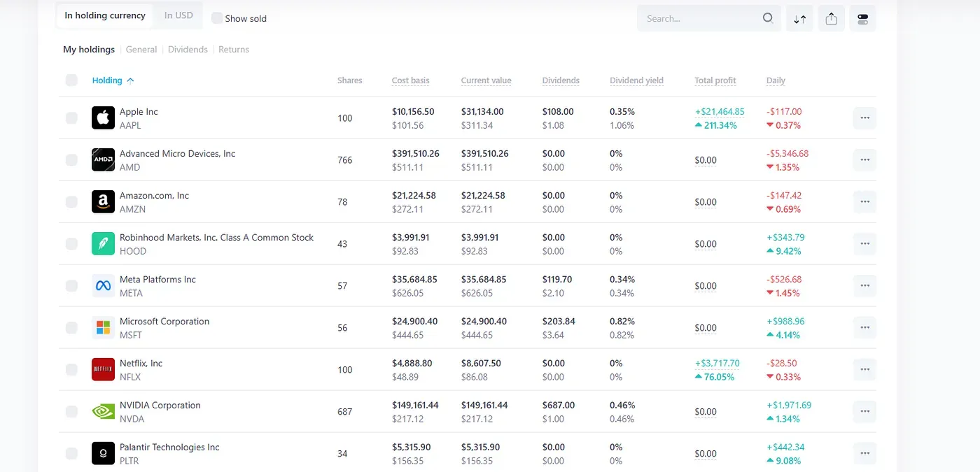980x472 pixels.
Task: Open the Returns tab
Action: tap(234, 50)
